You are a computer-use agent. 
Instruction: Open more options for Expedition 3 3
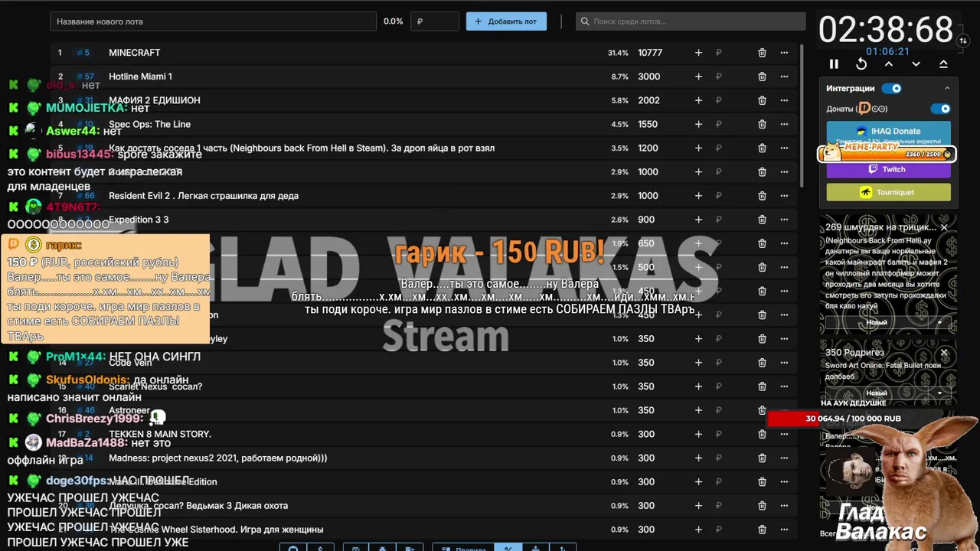pyautogui.click(x=784, y=220)
